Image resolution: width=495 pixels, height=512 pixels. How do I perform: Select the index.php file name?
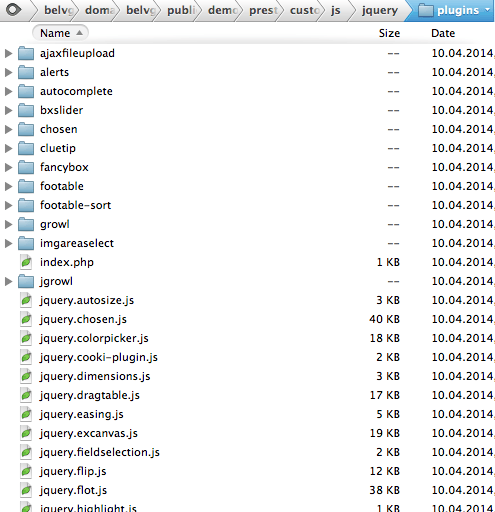pos(67,262)
